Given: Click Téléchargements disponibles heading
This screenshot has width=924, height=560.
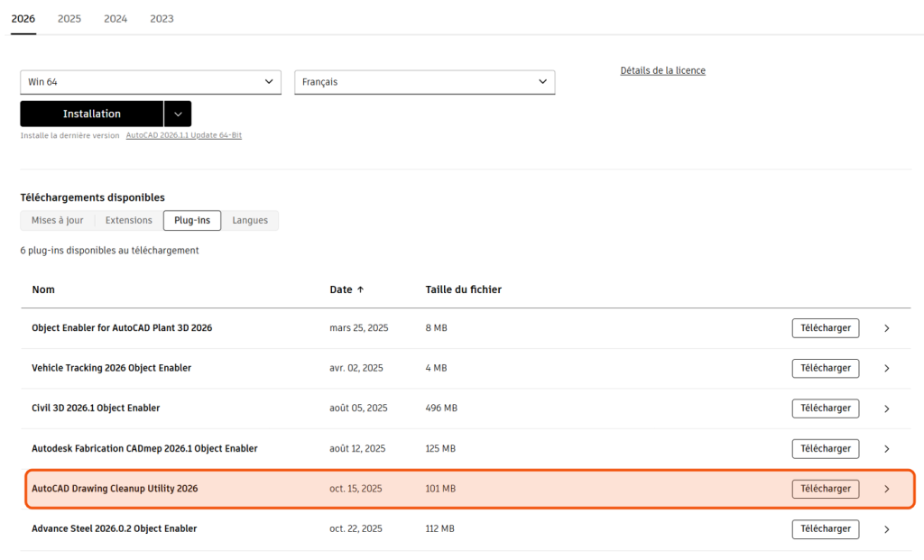Looking at the screenshot, I should (x=93, y=197).
